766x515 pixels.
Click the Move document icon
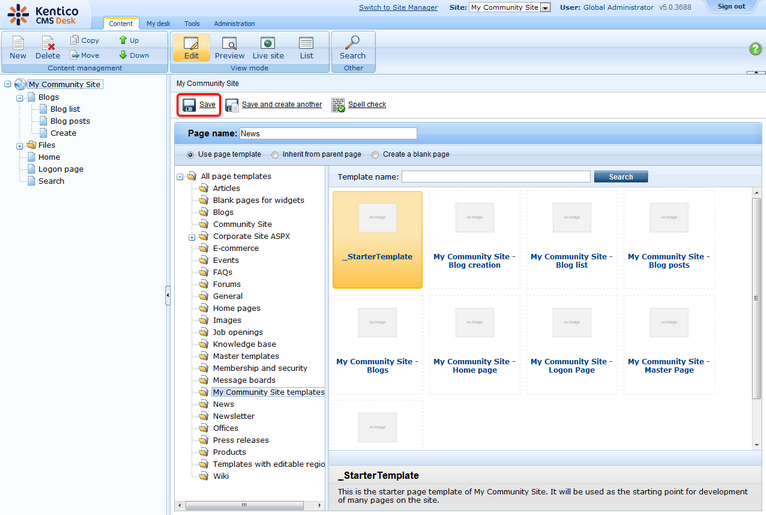pyautogui.click(x=74, y=55)
